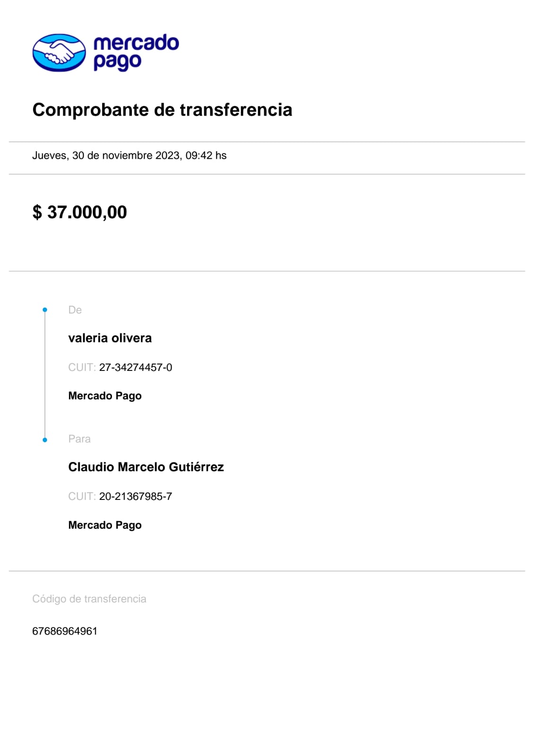
Task: Select sender name valeria olivera
Action: pos(110,338)
